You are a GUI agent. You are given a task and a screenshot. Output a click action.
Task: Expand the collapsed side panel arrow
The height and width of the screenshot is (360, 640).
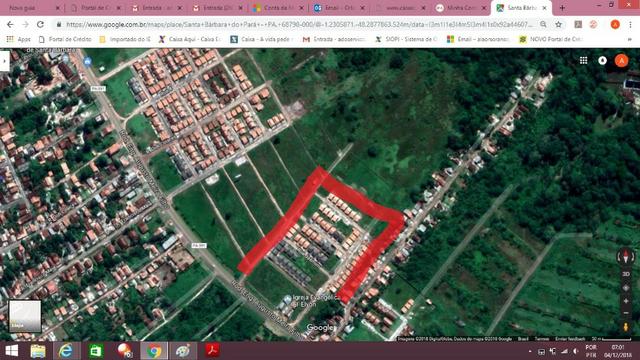pyautogui.click(x=4, y=60)
